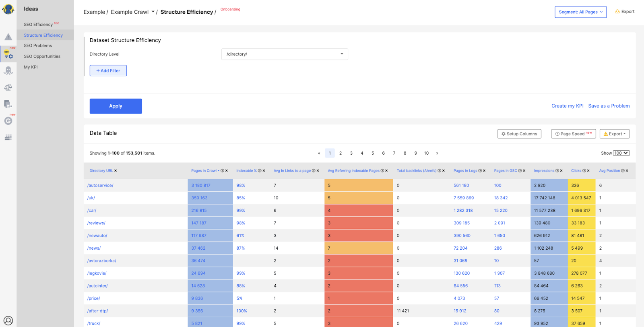Open the /autoservice/ directory link
Viewport: 644px width, 327px height.
(100, 185)
